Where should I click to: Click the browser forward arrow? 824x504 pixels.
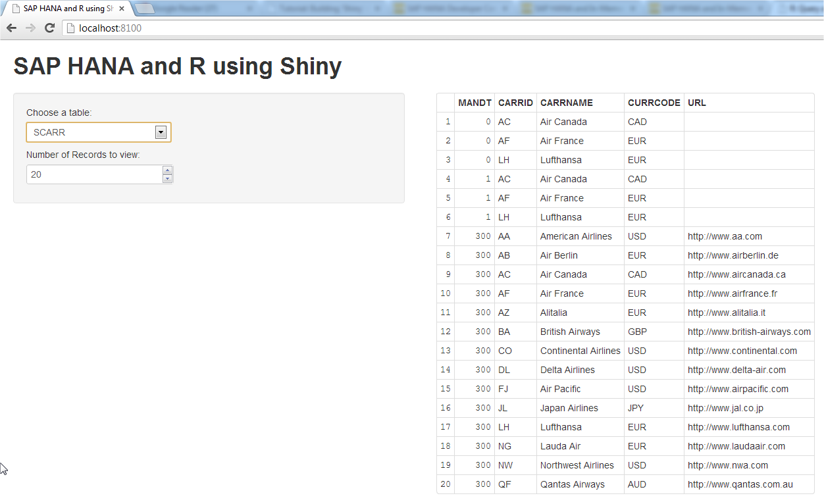coord(30,28)
